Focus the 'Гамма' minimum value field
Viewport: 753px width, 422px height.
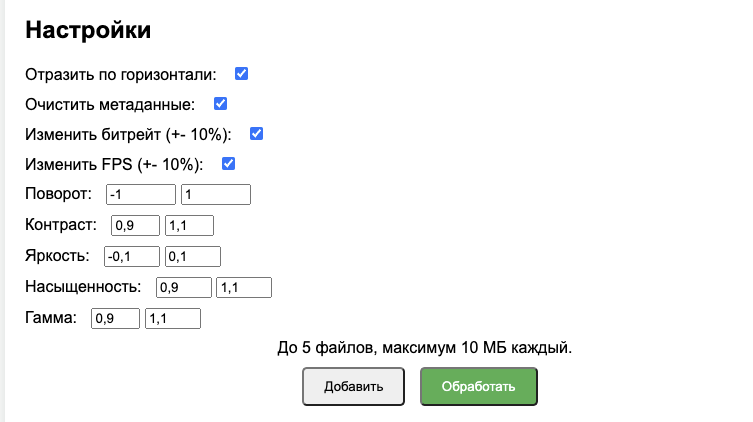click(114, 319)
